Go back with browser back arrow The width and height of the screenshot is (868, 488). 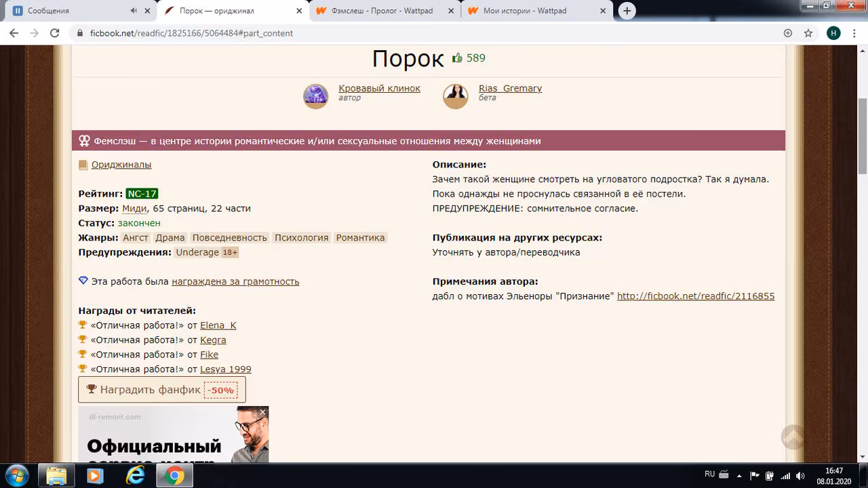(x=14, y=33)
